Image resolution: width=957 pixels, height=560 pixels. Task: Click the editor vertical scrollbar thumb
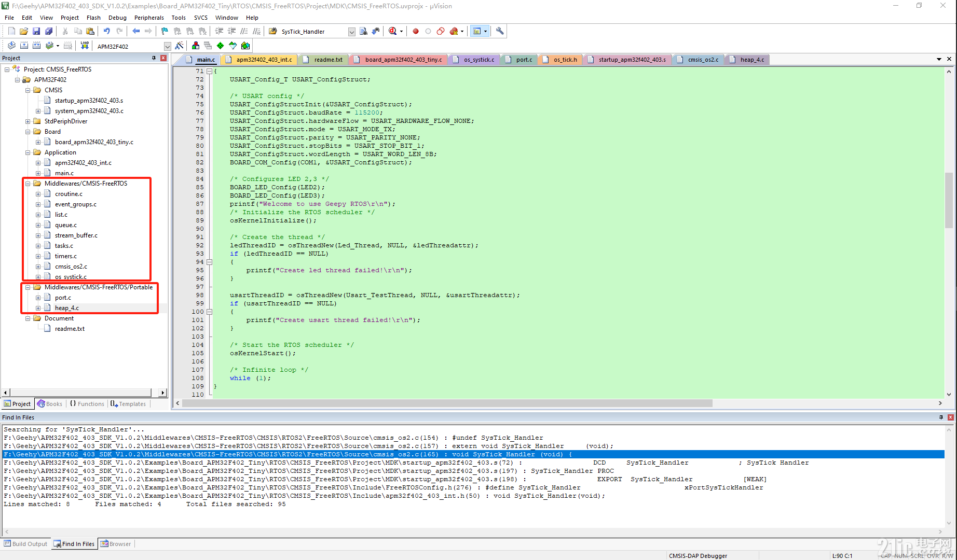(x=949, y=201)
